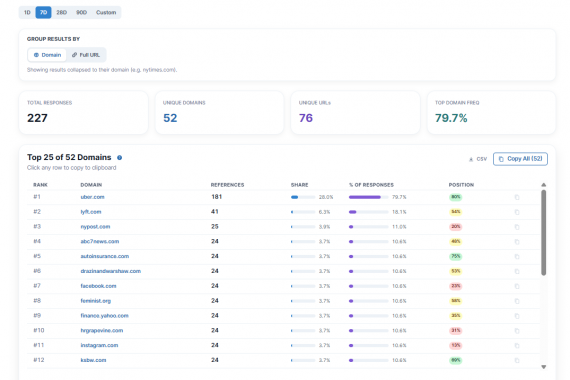
Task: Click the rank #10 cell
Action: tap(39, 331)
